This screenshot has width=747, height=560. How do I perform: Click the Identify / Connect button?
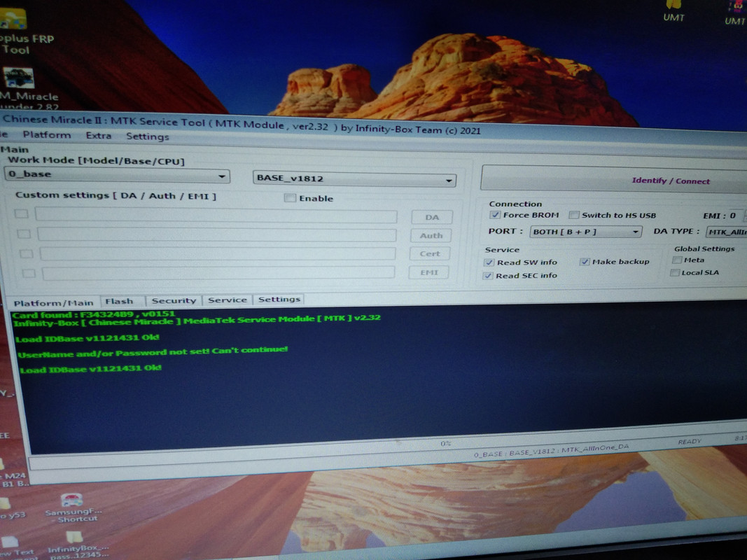point(615,179)
